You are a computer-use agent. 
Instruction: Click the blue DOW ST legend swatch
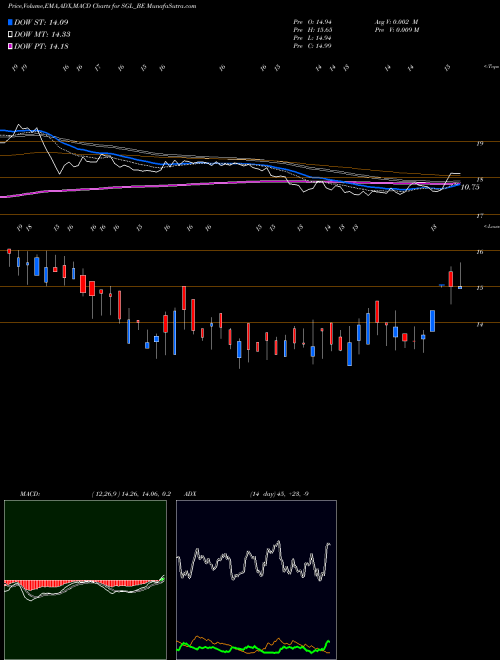tap(10, 22)
